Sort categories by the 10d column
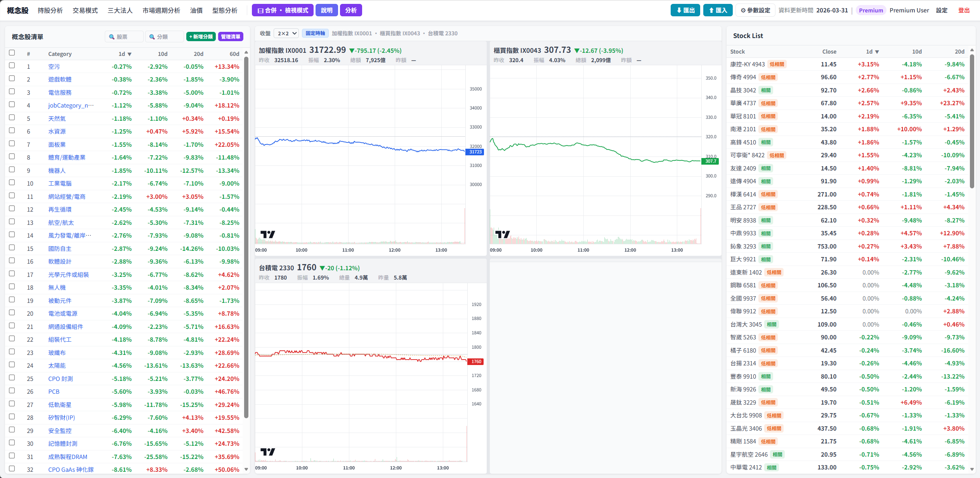 coord(163,54)
